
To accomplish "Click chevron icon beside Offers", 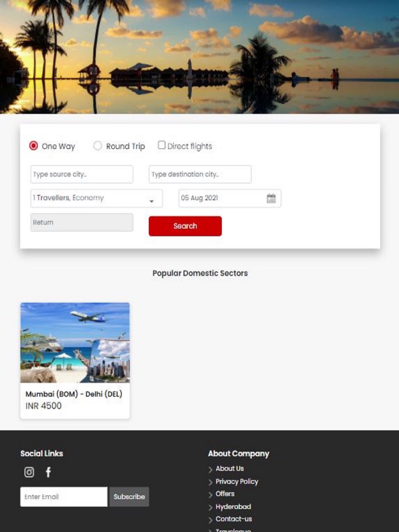I will (x=210, y=495).
